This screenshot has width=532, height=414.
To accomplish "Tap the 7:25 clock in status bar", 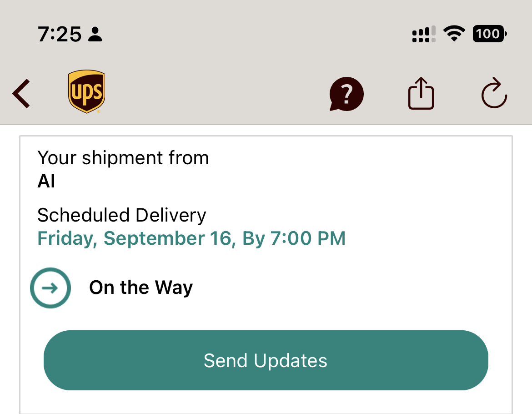I will click(x=60, y=34).
